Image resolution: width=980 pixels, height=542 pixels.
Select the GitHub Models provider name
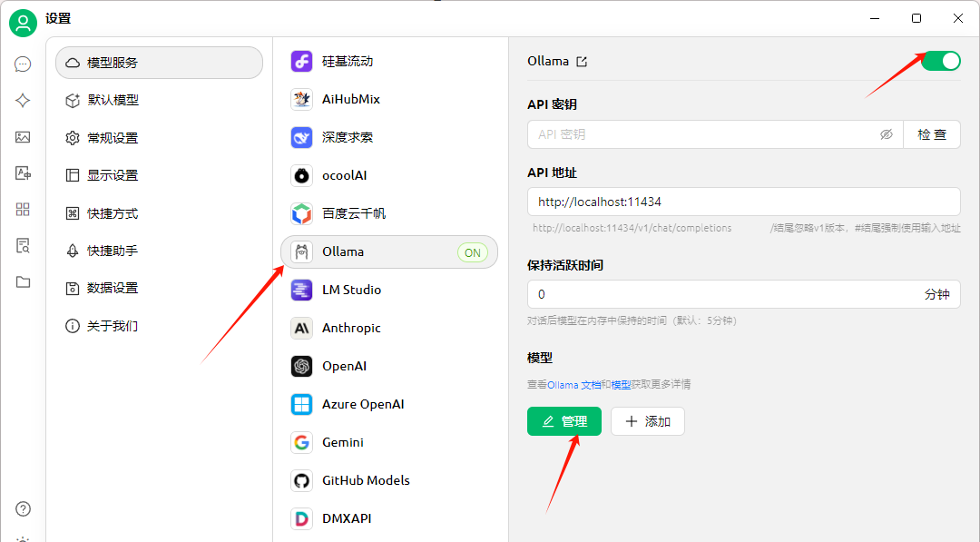pyautogui.click(x=367, y=481)
